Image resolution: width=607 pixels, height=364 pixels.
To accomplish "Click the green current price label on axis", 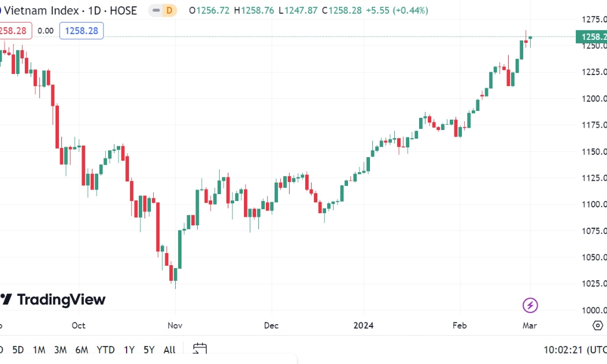I will [x=591, y=36].
